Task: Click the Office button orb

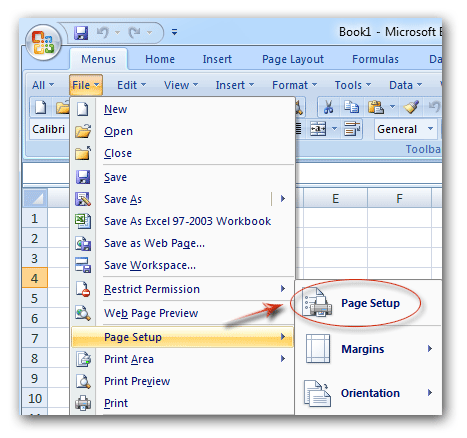Action: click(x=43, y=43)
